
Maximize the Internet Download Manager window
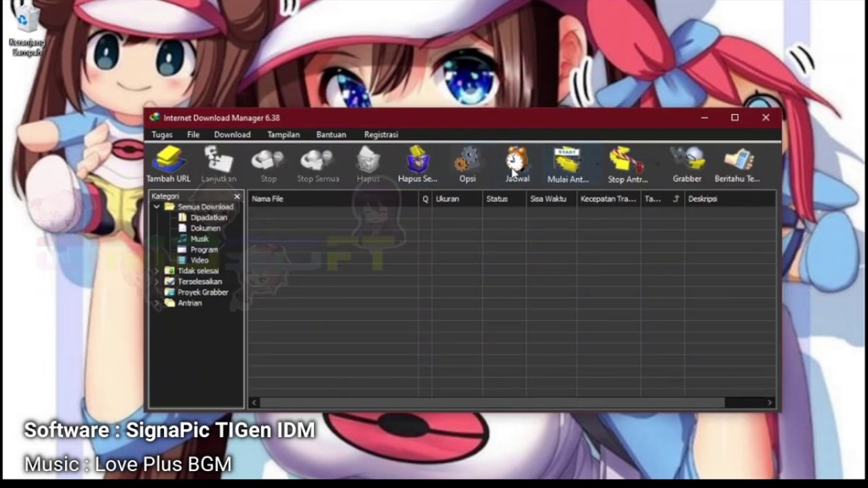(734, 117)
